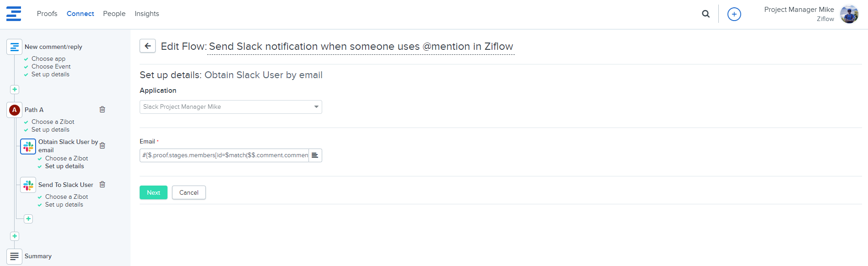Delete the Send To Slack User step
The height and width of the screenshot is (266, 868).
coord(102,185)
